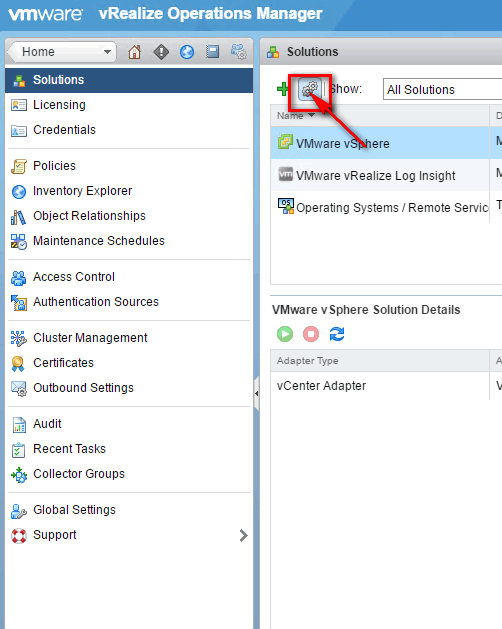Click the Inventory Explorer globe icon

[18, 192]
